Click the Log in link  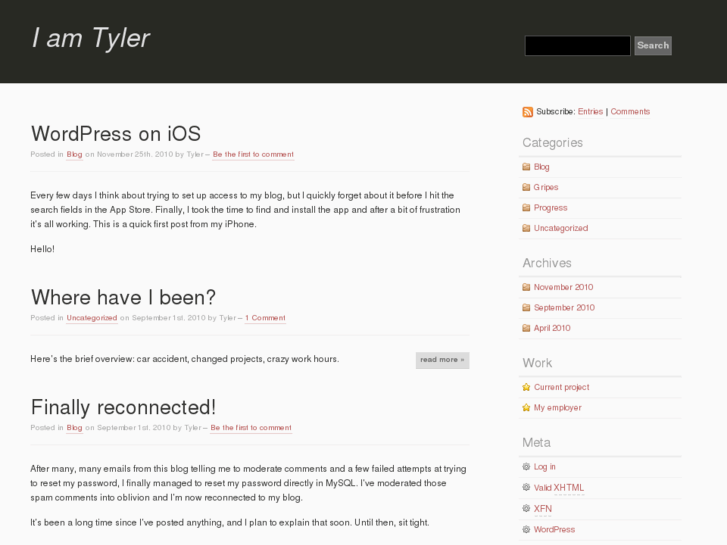544,467
